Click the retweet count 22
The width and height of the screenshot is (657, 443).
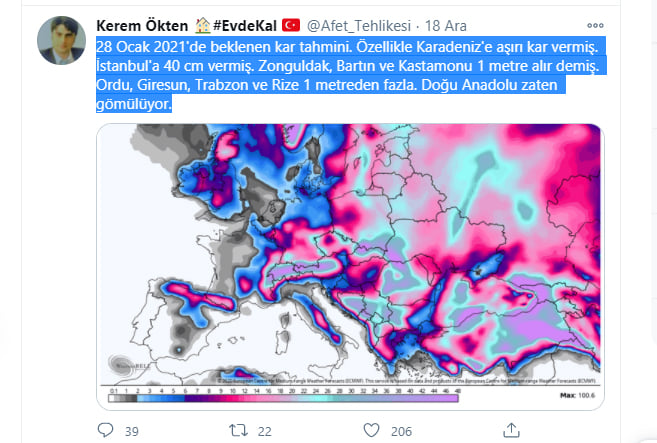264,431
